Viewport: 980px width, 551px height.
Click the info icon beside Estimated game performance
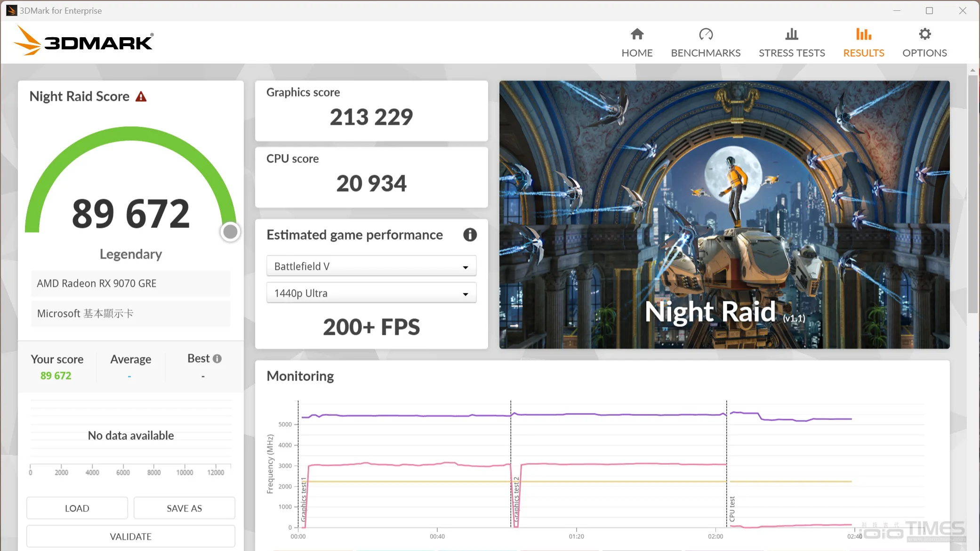click(x=470, y=235)
